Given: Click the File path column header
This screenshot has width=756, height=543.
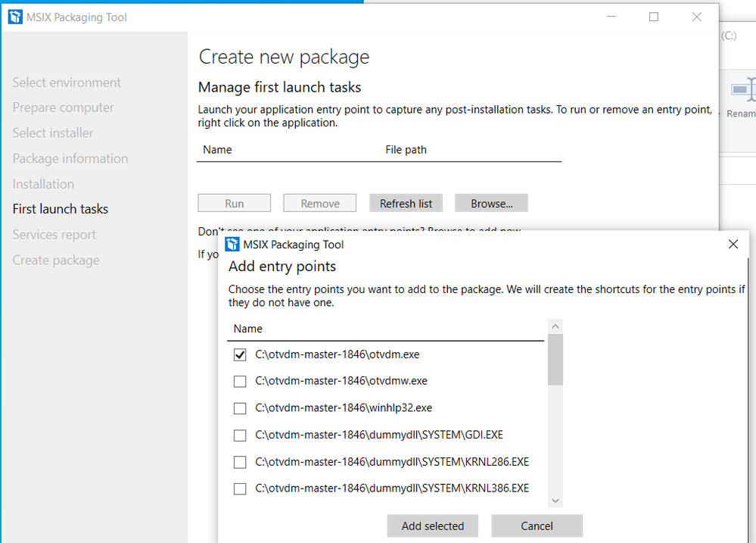Looking at the screenshot, I should 406,150.
